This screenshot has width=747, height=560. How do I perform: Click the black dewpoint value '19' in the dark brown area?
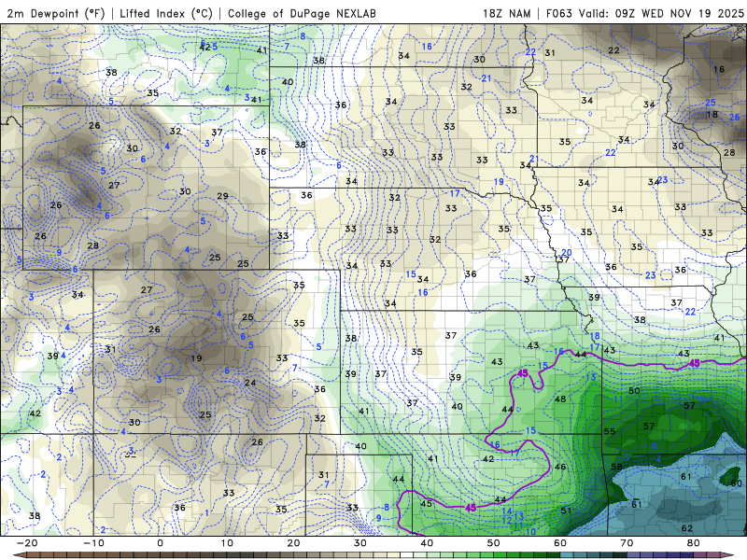[196, 358]
